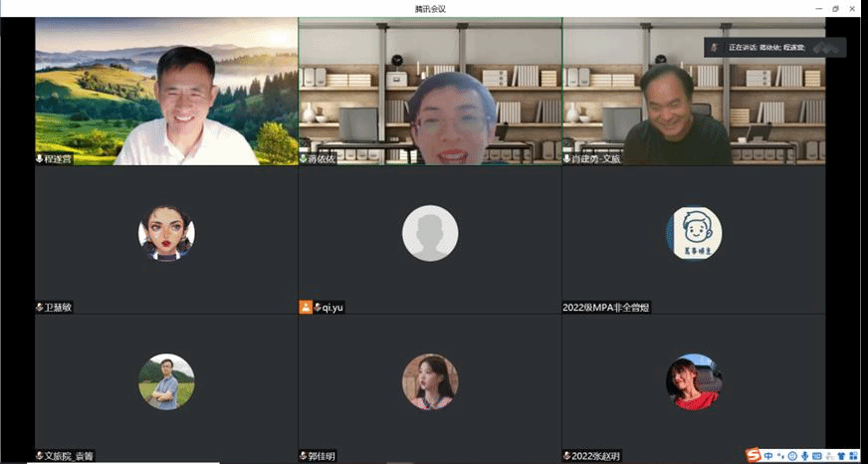Click the 文旅院_袁箐 name label
868x464 pixels.
[x=70, y=456]
